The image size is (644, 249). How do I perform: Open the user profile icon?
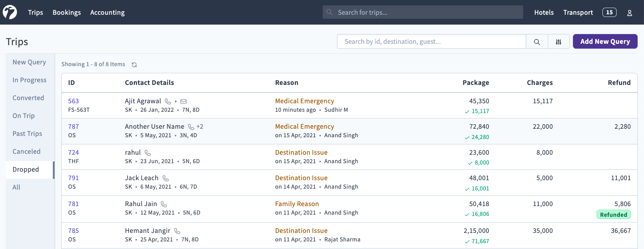(x=630, y=13)
